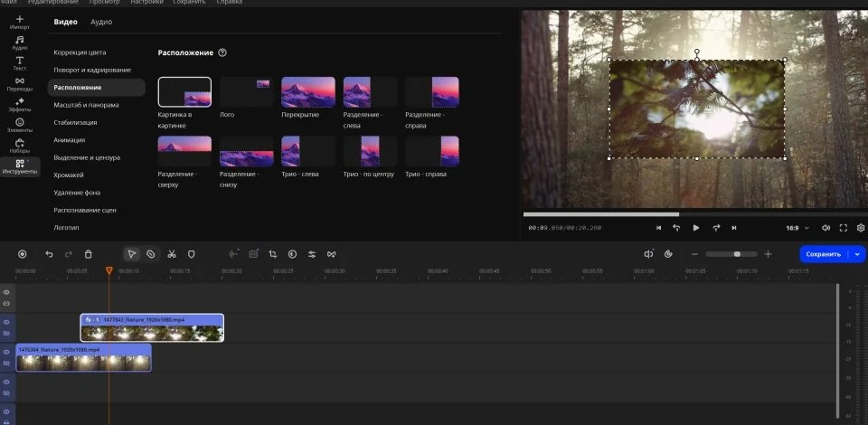Screen dimensions: 868x425
Task: Delete the selected clip with trash icon
Action: (89, 254)
